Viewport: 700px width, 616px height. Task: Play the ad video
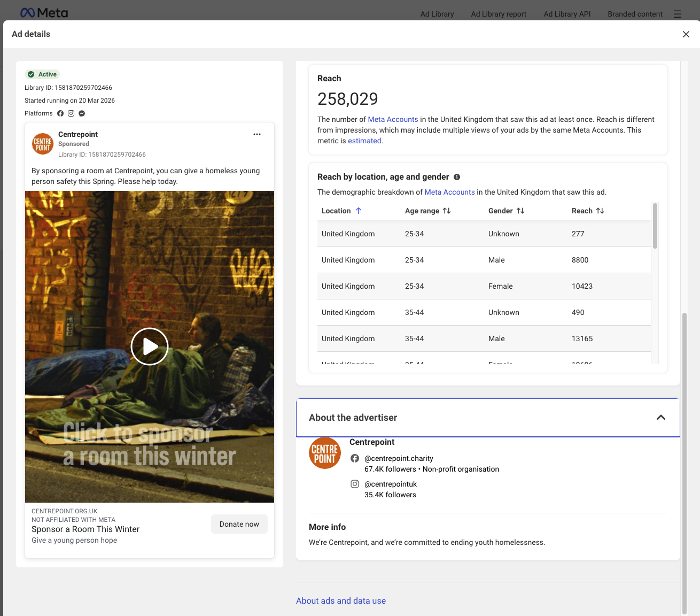pyautogui.click(x=150, y=346)
